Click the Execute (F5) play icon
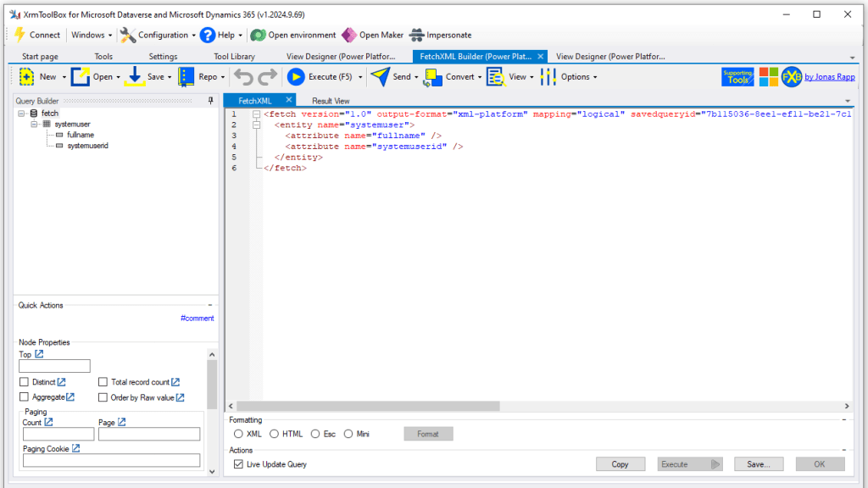868x488 pixels. point(296,77)
